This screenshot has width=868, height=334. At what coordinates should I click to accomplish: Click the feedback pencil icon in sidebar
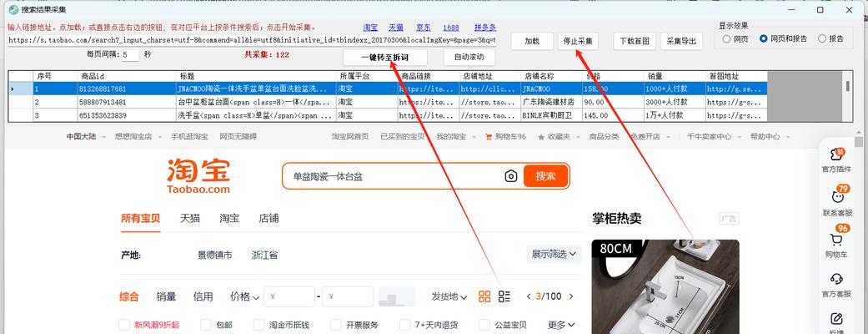click(x=836, y=319)
